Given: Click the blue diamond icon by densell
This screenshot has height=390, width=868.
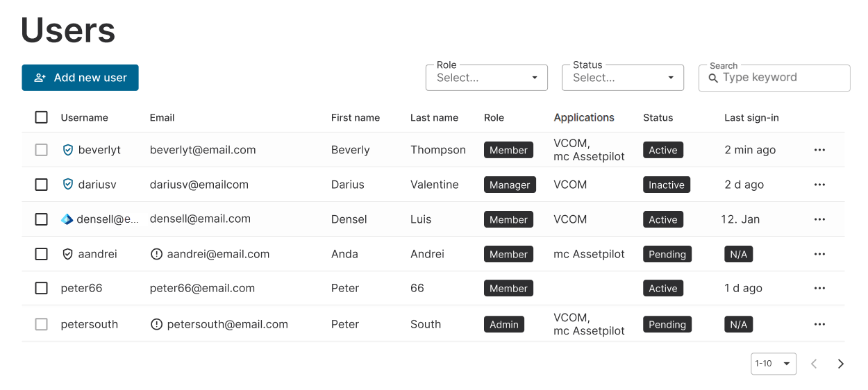Looking at the screenshot, I should [x=67, y=219].
